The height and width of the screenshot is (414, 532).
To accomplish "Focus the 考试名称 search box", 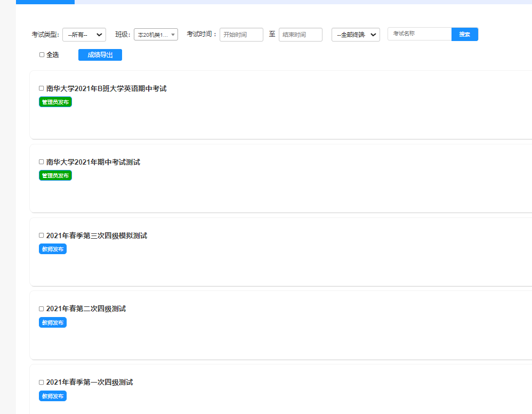I will point(420,34).
